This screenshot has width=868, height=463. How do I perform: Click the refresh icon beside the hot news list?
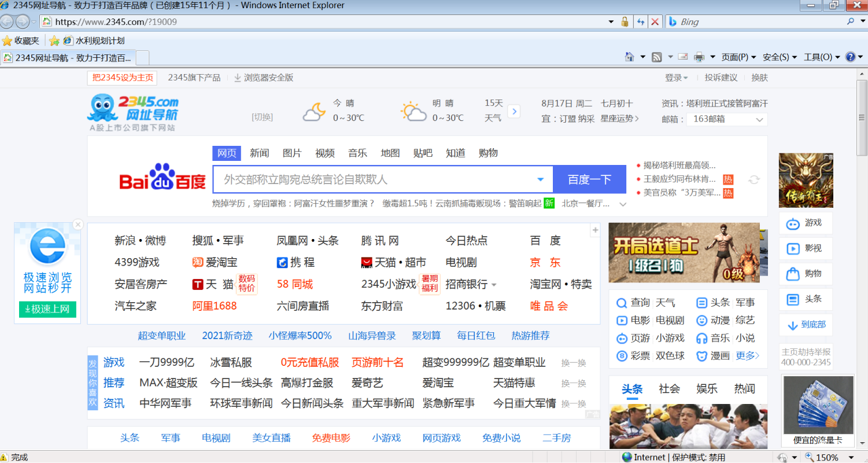754,179
